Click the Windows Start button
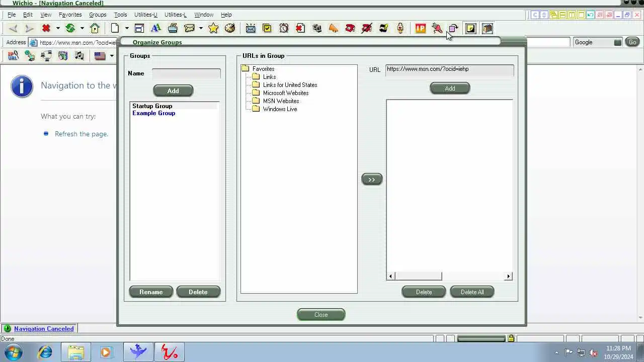This screenshot has height=362, width=644. coord(14,352)
